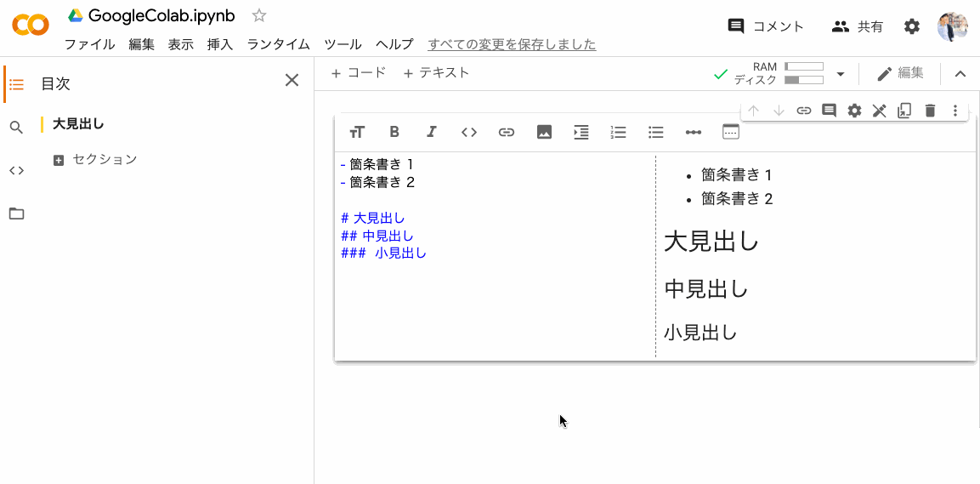Collapse the header with chevron up
980x484 pixels.
tap(960, 74)
